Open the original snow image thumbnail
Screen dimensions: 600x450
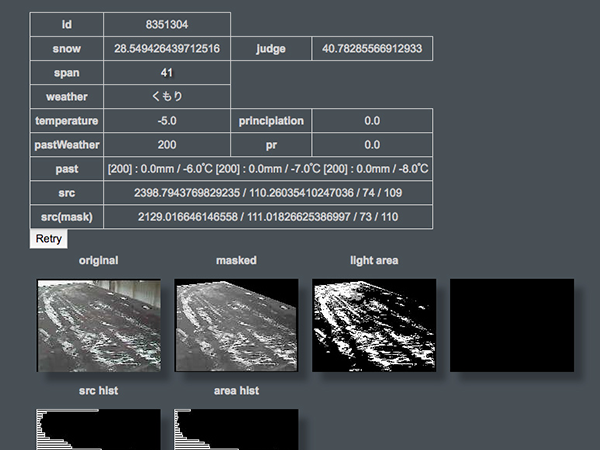tap(98, 326)
